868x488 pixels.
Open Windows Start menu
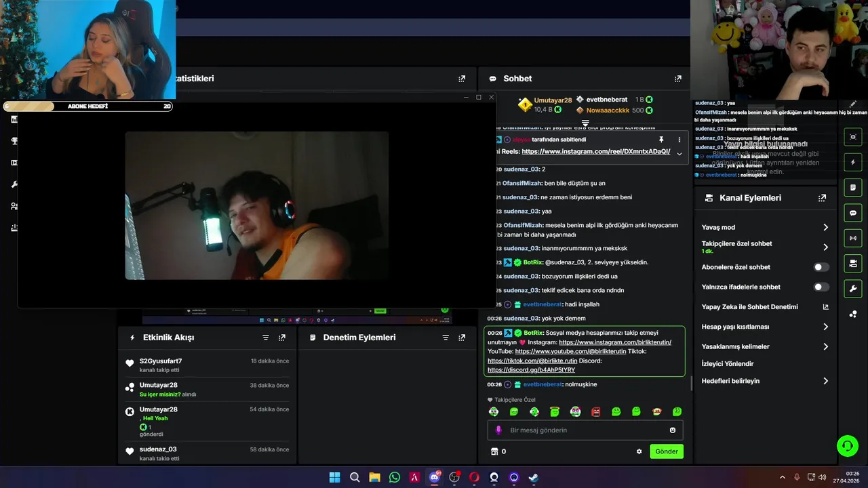coord(334,477)
